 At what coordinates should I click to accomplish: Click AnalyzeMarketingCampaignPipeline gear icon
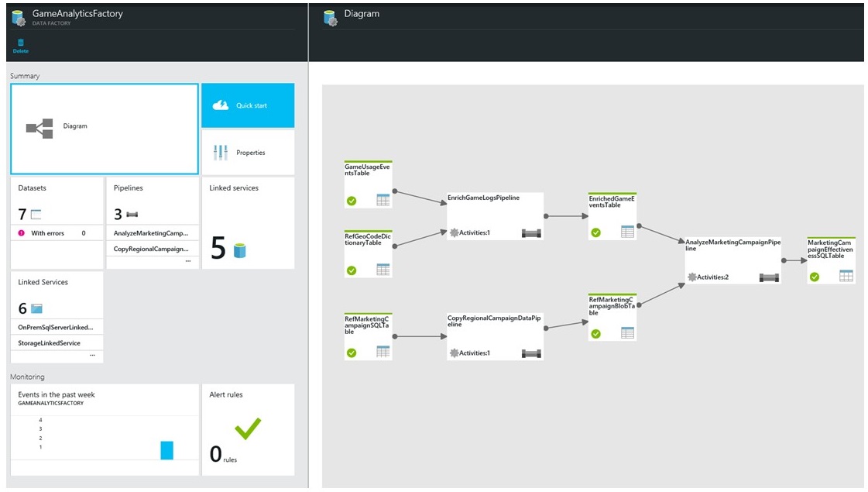692,277
